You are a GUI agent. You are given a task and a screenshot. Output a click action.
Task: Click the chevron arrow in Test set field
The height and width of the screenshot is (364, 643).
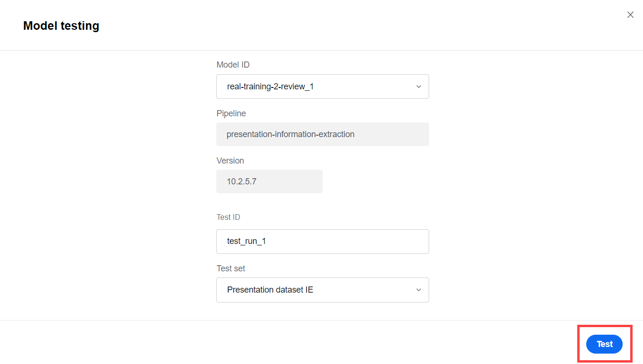pos(418,290)
